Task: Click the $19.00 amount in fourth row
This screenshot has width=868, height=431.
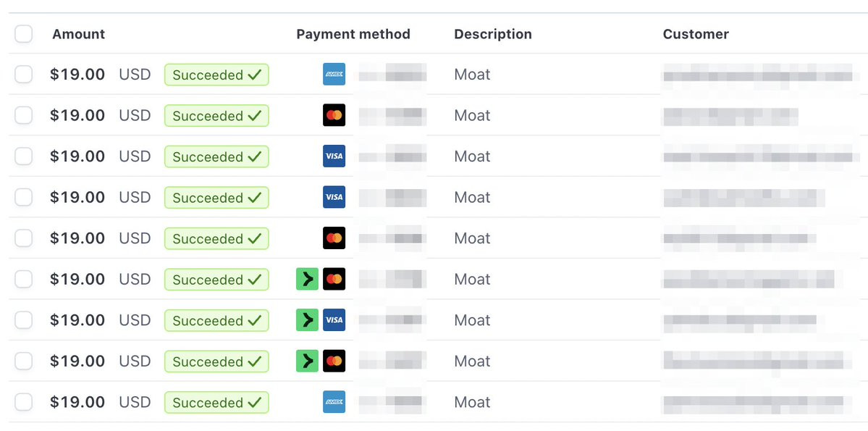Action: pos(77,197)
